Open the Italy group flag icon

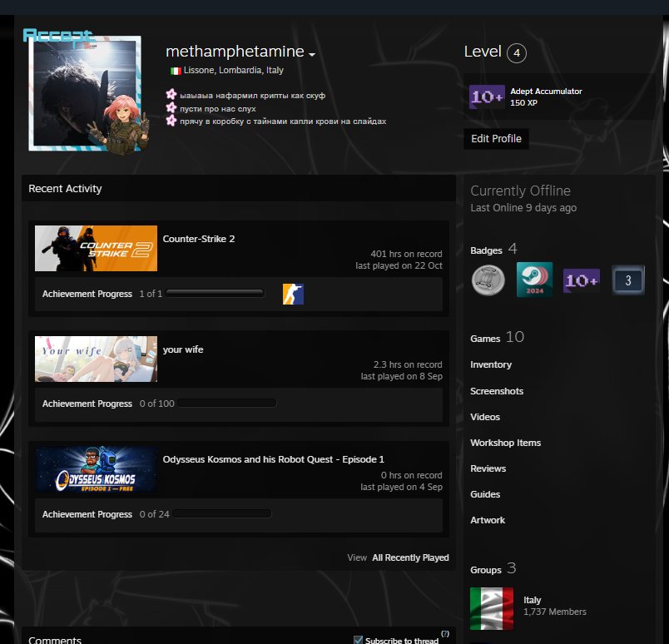click(x=491, y=605)
